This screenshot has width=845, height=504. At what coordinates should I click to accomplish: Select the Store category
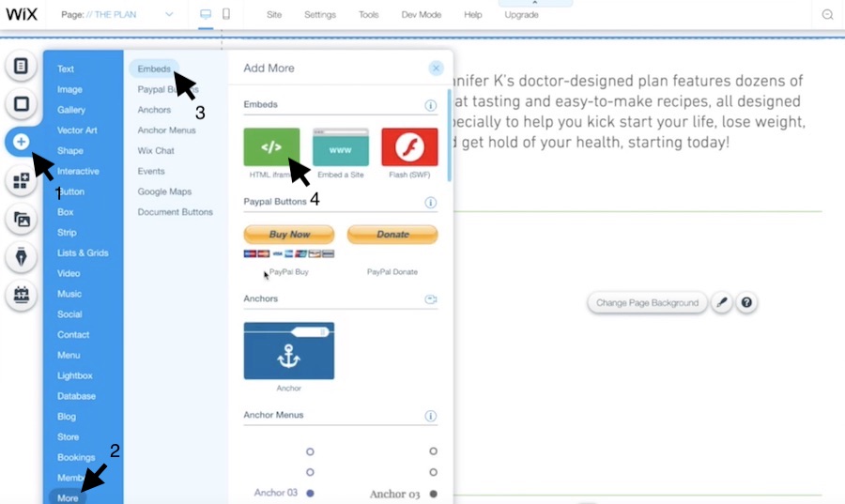click(68, 437)
